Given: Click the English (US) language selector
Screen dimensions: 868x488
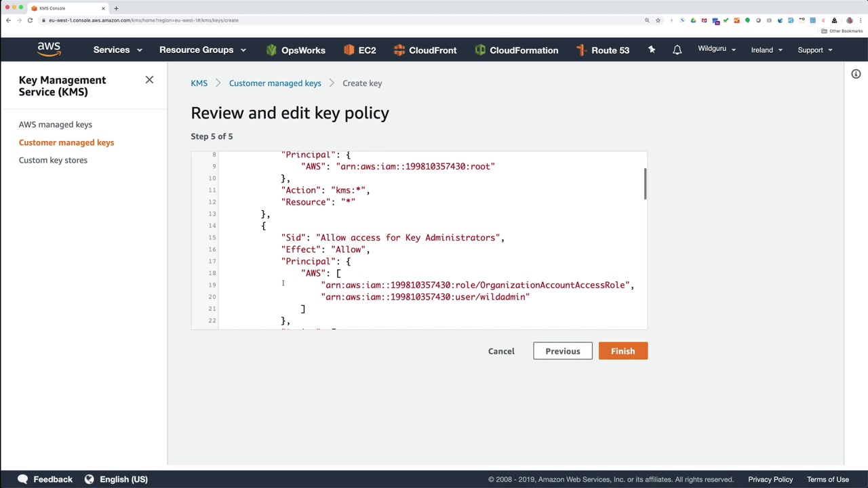Looking at the screenshot, I should click(123, 479).
